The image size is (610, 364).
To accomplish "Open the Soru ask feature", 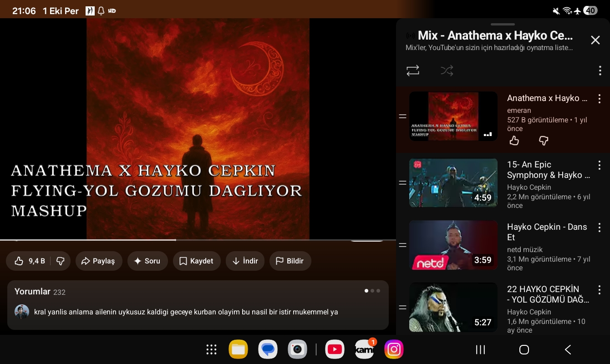I will [x=147, y=261].
